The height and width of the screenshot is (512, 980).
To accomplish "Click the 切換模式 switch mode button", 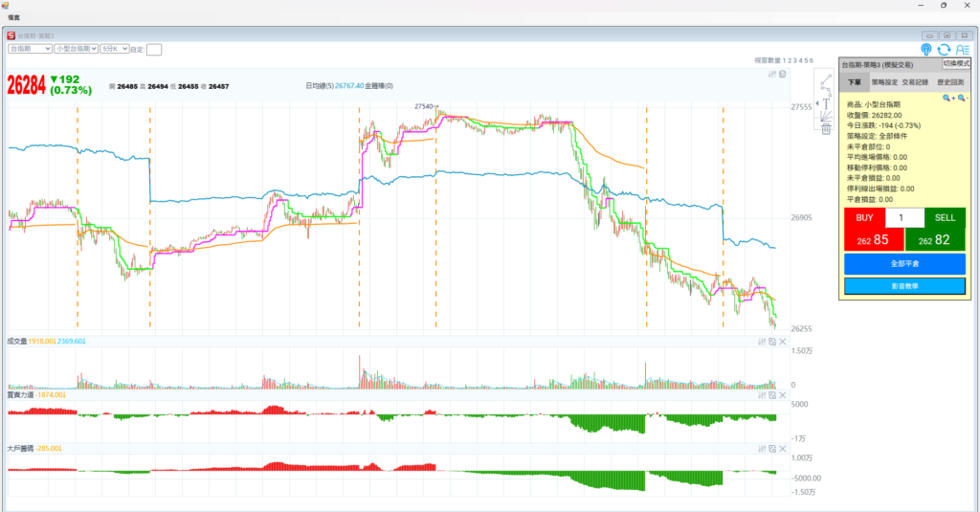I will click(956, 63).
